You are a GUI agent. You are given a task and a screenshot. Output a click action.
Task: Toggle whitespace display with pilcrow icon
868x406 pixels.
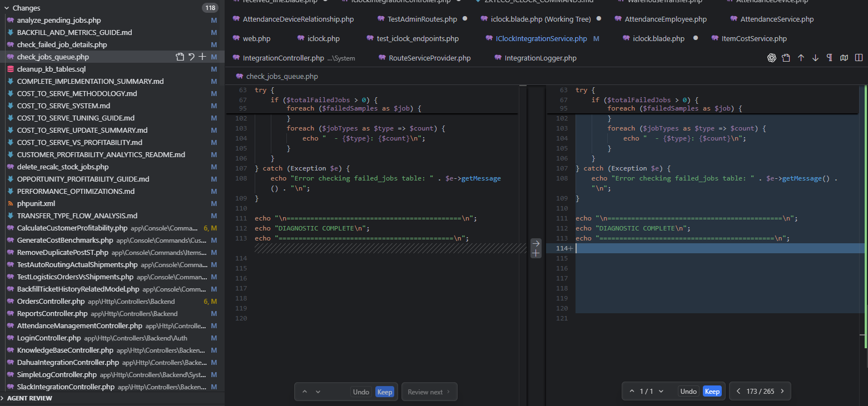(x=830, y=58)
